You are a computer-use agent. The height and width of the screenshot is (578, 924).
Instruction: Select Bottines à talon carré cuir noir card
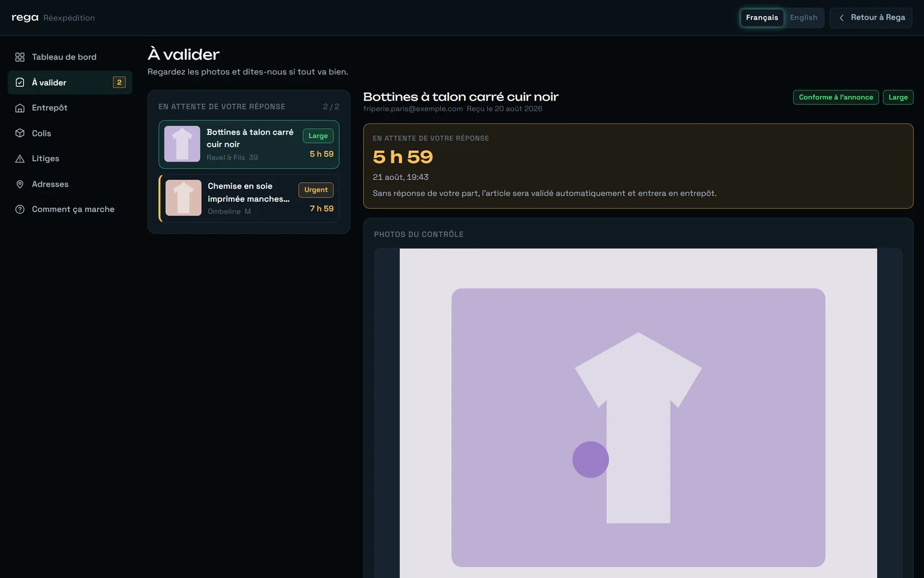point(249,144)
